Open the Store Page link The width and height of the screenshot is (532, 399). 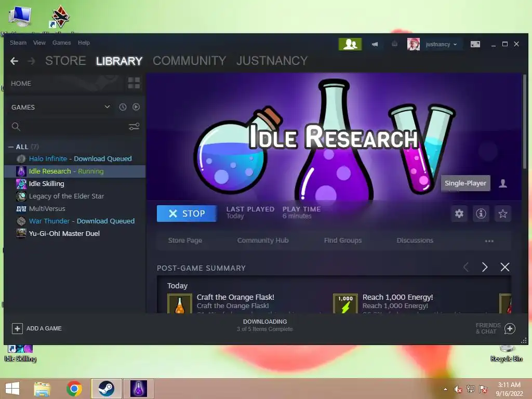[x=185, y=240]
